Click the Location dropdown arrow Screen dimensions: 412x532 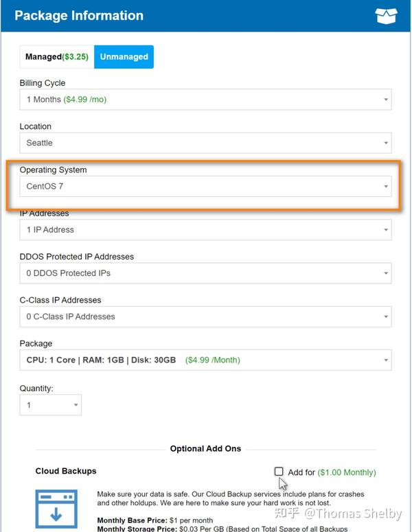click(386, 143)
